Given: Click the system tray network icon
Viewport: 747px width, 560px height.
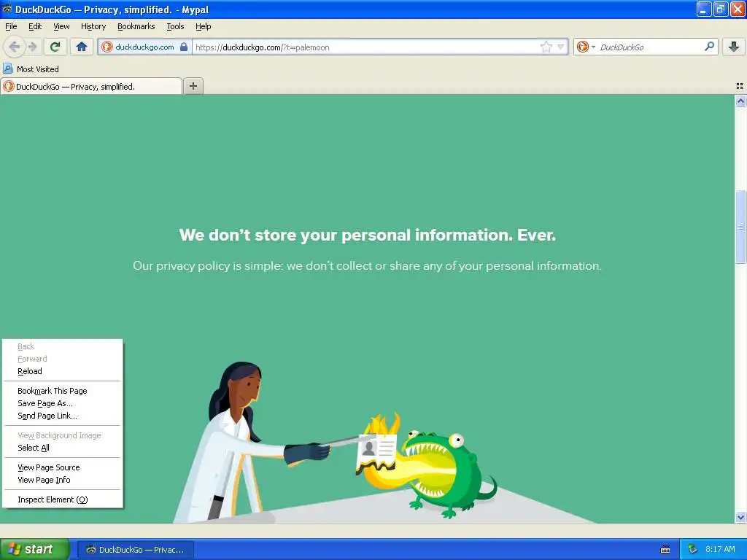Looking at the screenshot, I should (x=693, y=550).
